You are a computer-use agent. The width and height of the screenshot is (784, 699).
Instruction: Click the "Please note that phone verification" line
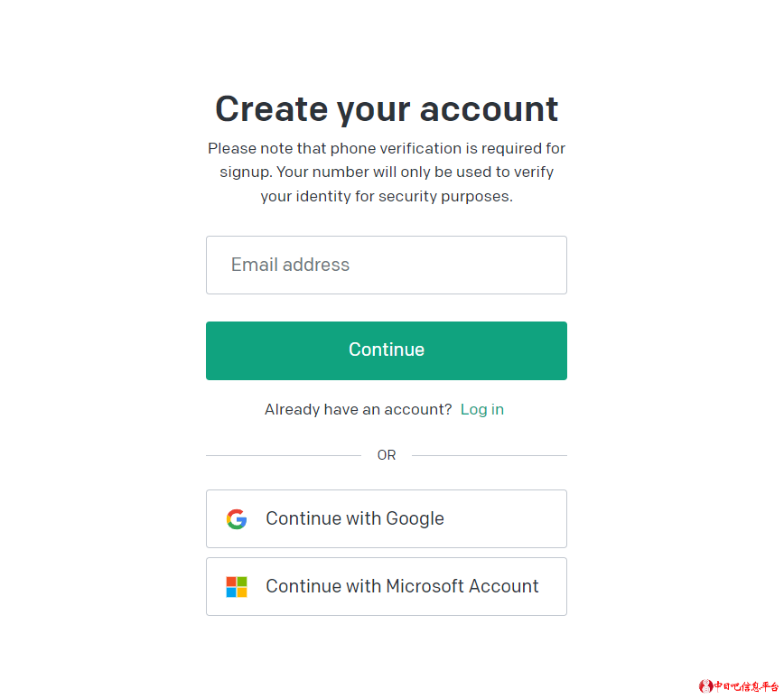click(387, 148)
